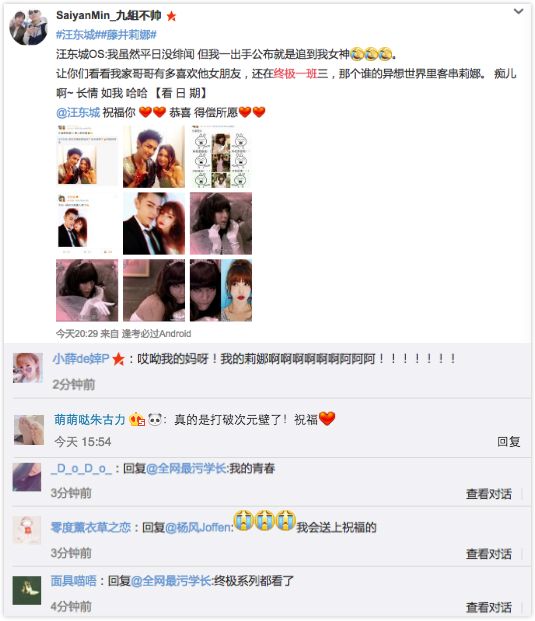Viewport: 535px width, 621px height.
Task: Click SaiyanMin poster profile avatar
Action: tap(29, 27)
